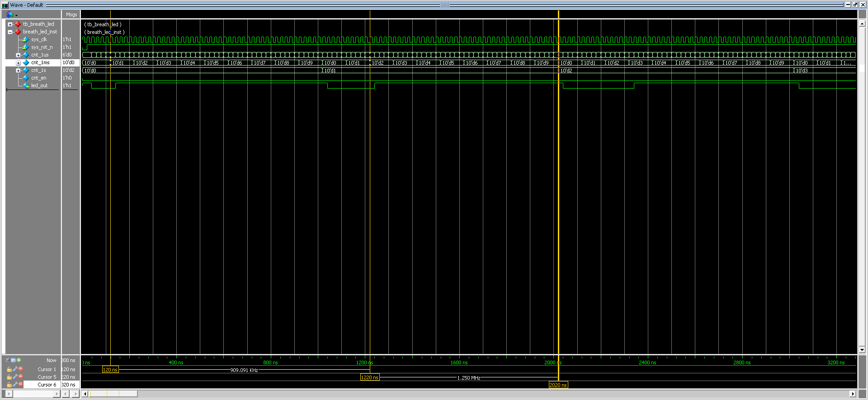Click the toggle leaf names icon
Image resolution: width=868 pixels, height=400 pixels.
[8, 360]
